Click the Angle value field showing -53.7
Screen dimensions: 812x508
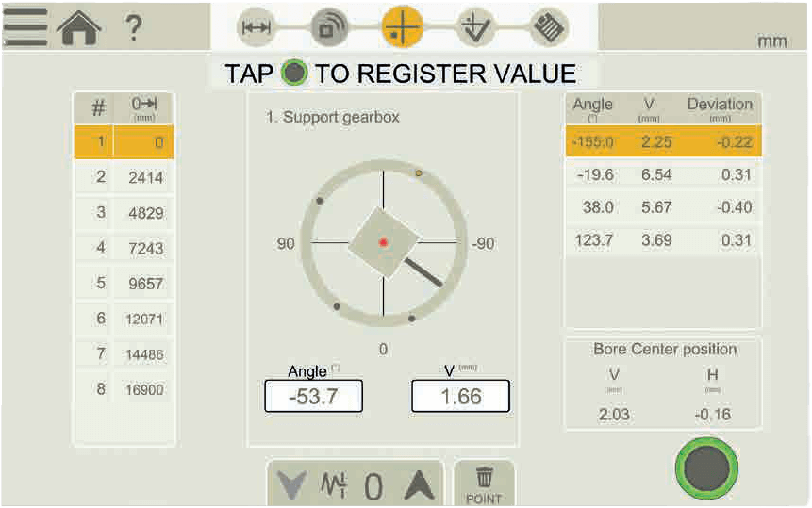[313, 397]
